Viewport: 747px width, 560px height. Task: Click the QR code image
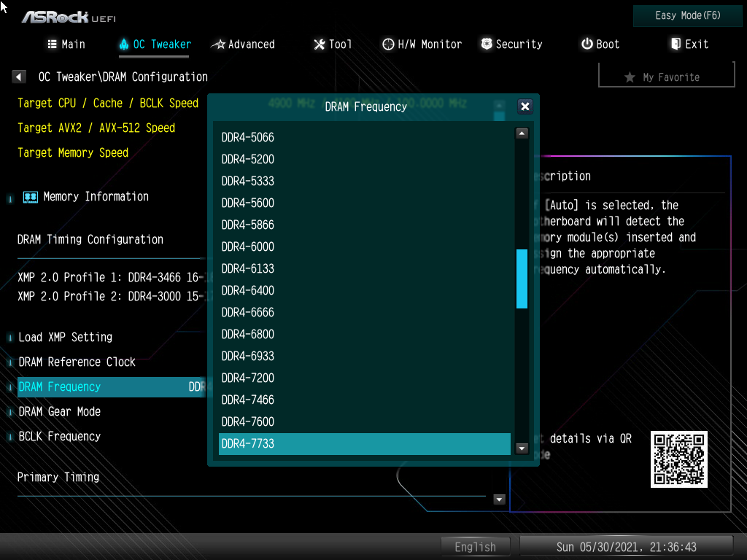pos(678,459)
